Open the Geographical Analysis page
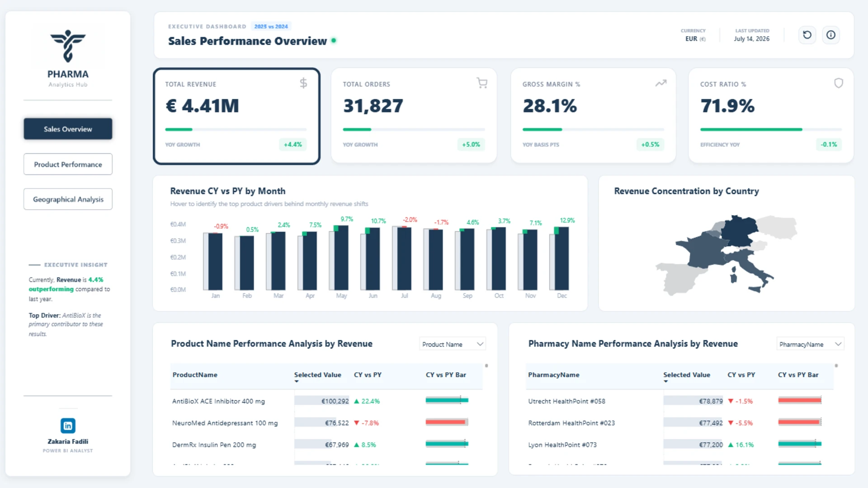The height and width of the screenshot is (488, 868). point(68,199)
